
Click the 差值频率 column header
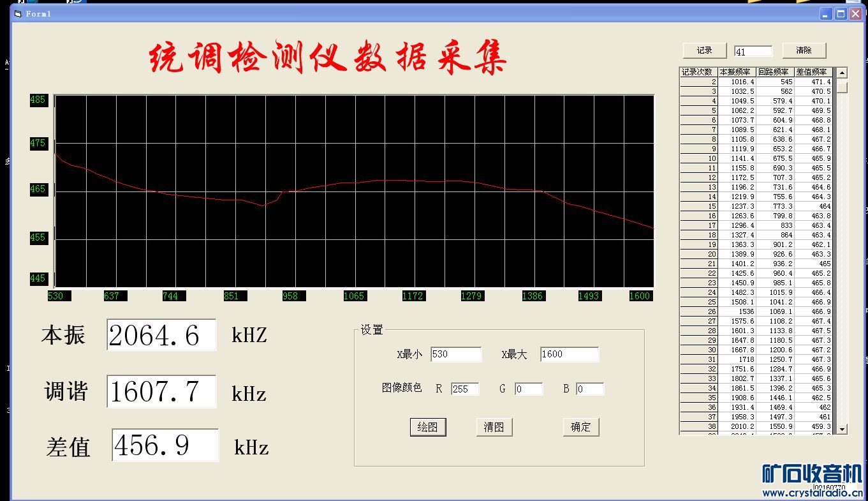813,72
